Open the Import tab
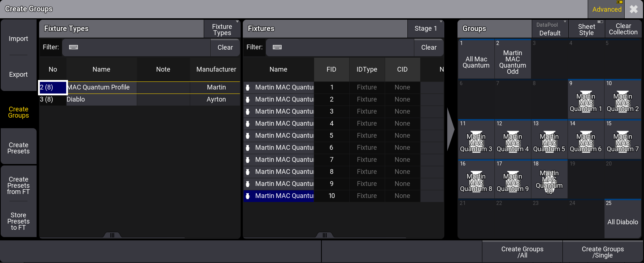644x263 pixels. point(18,39)
